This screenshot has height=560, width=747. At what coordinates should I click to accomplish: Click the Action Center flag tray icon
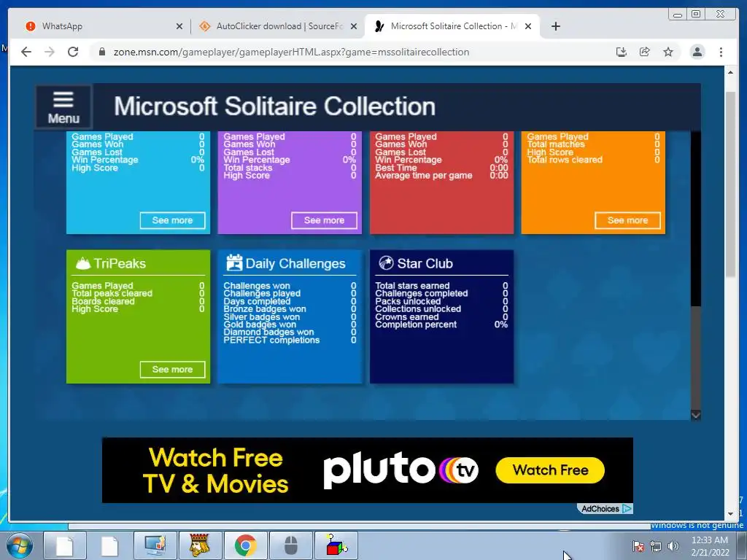pyautogui.click(x=638, y=546)
